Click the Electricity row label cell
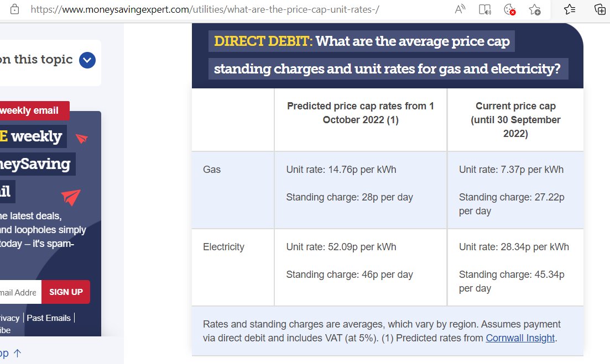Viewport: 610px width, 364px height. (x=233, y=267)
